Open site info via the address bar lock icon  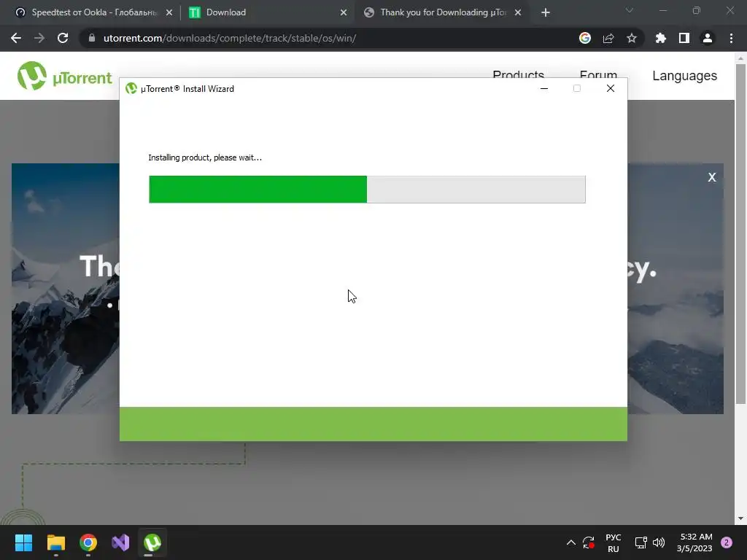point(92,38)
